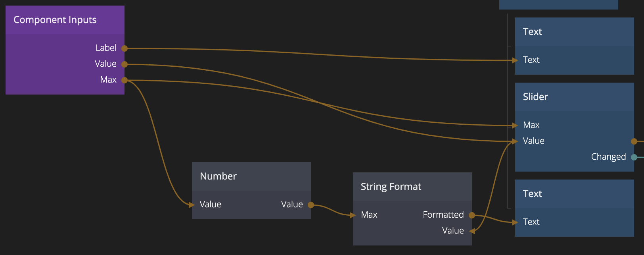The image size is (644, 255).
Task: Click the Formatted output port dot
Action: point(472,215)
